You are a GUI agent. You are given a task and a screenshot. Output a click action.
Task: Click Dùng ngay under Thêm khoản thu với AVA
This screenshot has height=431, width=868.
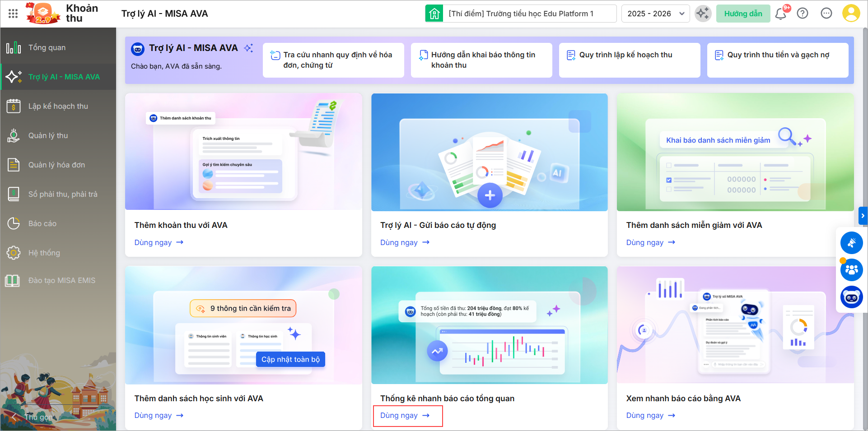(x=159, y=242)
